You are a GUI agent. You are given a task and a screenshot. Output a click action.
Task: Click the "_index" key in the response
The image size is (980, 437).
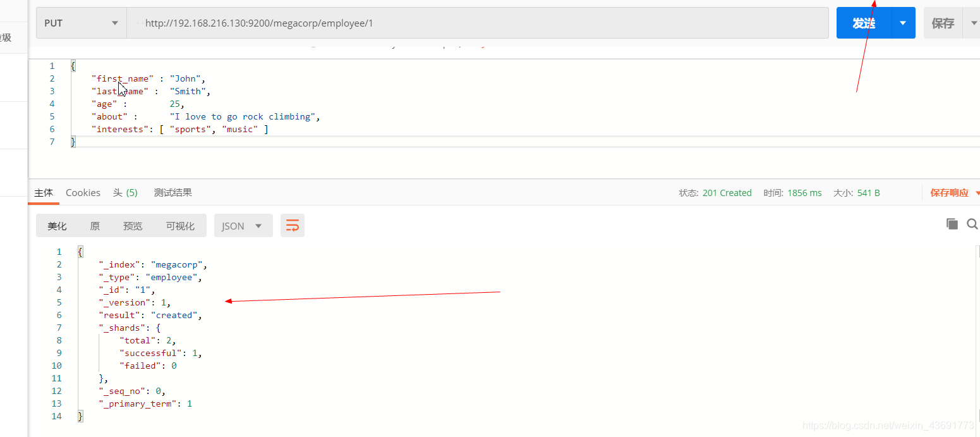(x=119, y=264)
